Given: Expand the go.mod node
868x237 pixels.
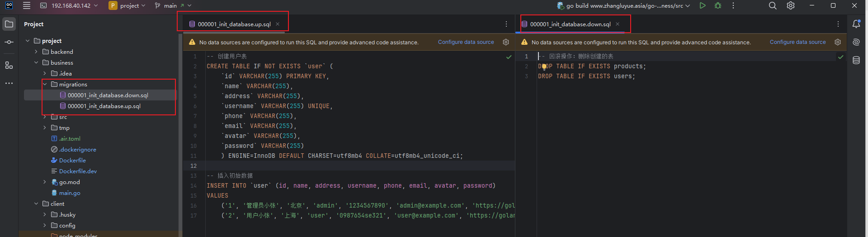Looking at the screenshot, I should coord(45,182).
